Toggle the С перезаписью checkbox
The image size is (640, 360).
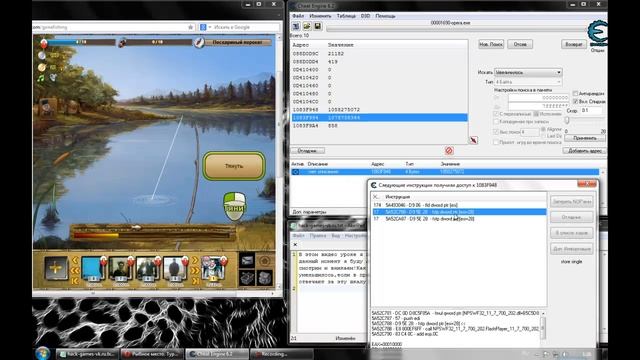[496, 114]
